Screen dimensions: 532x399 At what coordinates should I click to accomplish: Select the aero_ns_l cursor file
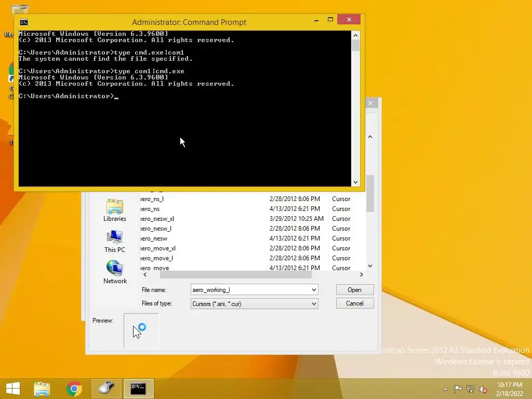coord(152,199)
